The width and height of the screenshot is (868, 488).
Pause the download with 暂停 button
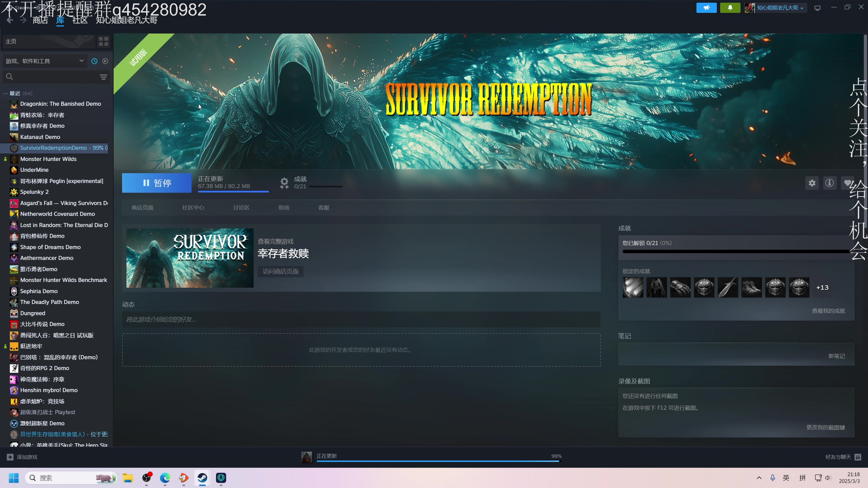pos(157,183)
